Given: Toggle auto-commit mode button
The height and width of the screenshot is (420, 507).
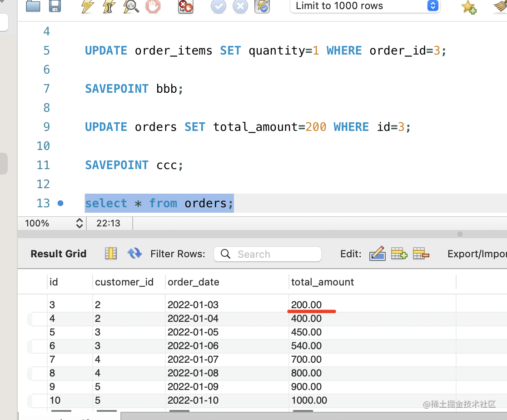Looking at the screenshot, I should pos(263,6).
